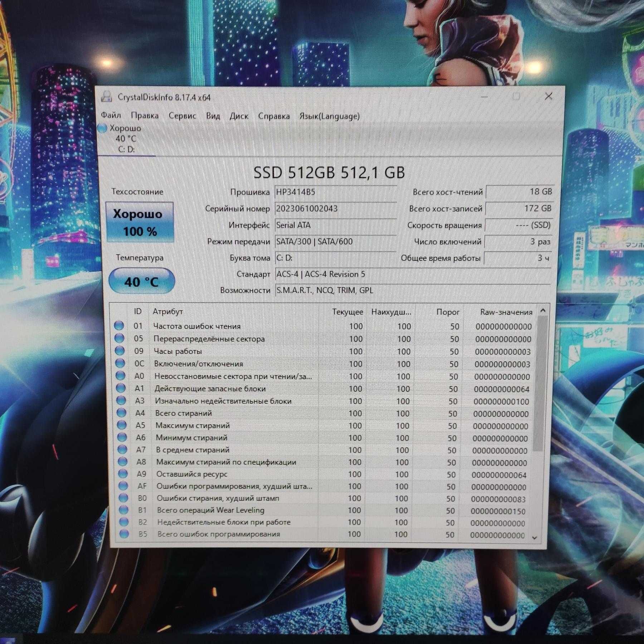Open the Диск menu

[x=239, y=116]
